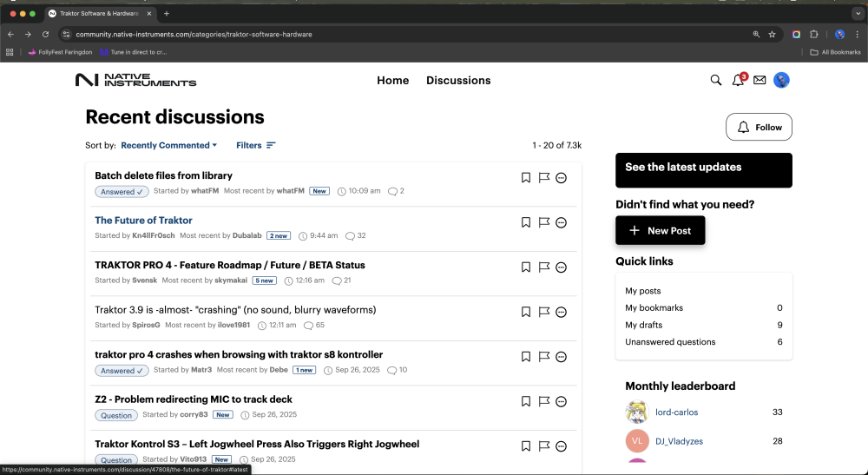Flag the TRAKTOR PRO 4 Feature Roadmap thread
Viewport: 868px width, 475px height.
click(543, 267)
